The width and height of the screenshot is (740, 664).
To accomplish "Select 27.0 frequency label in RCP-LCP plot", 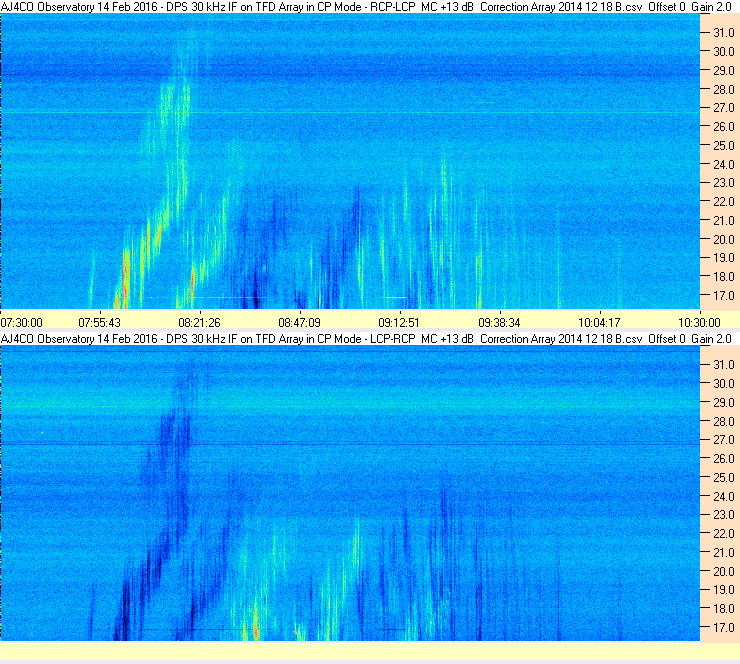I will click(x=724, y=108).
